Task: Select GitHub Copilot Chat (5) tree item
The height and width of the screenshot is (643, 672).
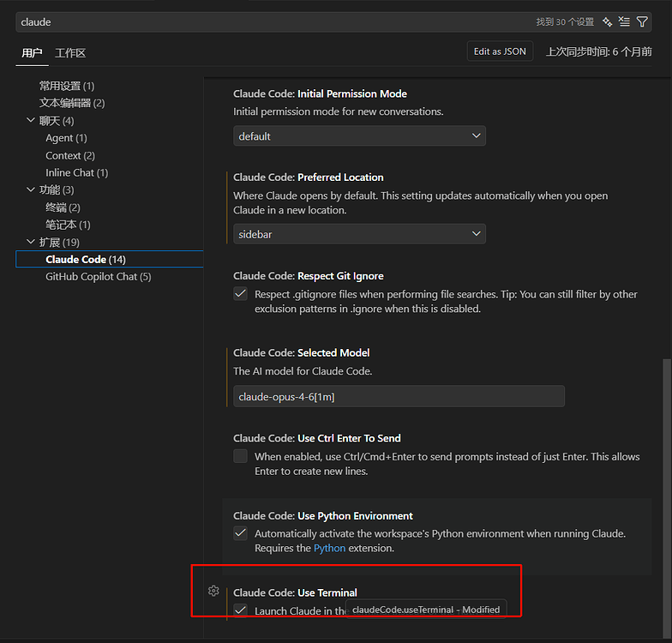Action: pos(98,277)
